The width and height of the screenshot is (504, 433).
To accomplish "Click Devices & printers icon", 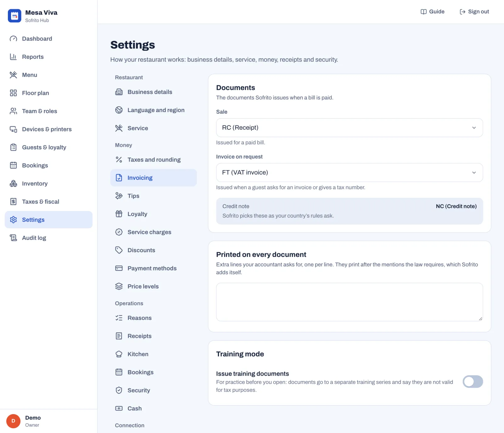I will click(13, 129).
